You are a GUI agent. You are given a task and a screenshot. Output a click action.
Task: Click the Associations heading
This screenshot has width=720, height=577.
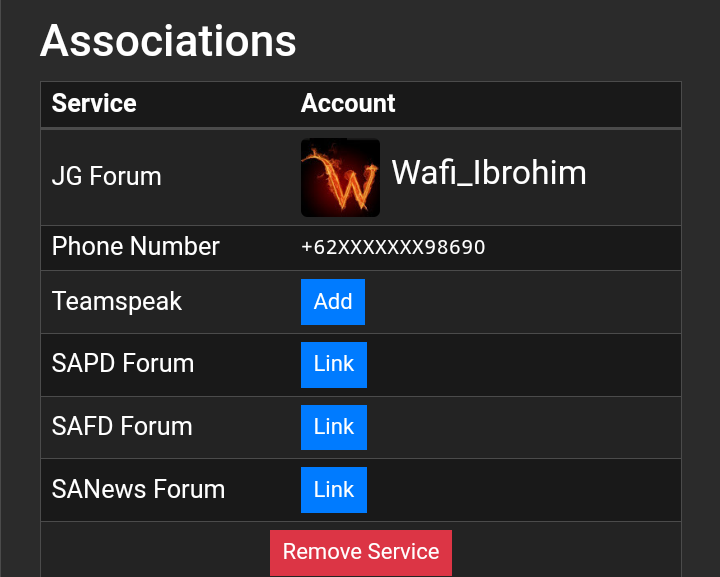(x=168, y=41)
